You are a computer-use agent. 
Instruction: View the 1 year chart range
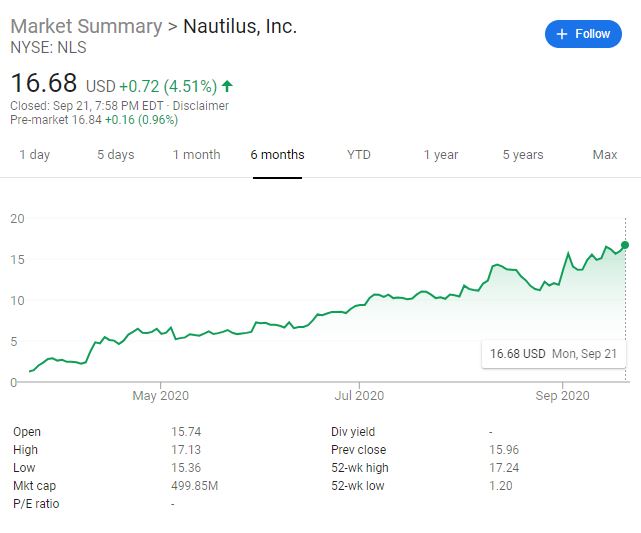tap(440, 155)
